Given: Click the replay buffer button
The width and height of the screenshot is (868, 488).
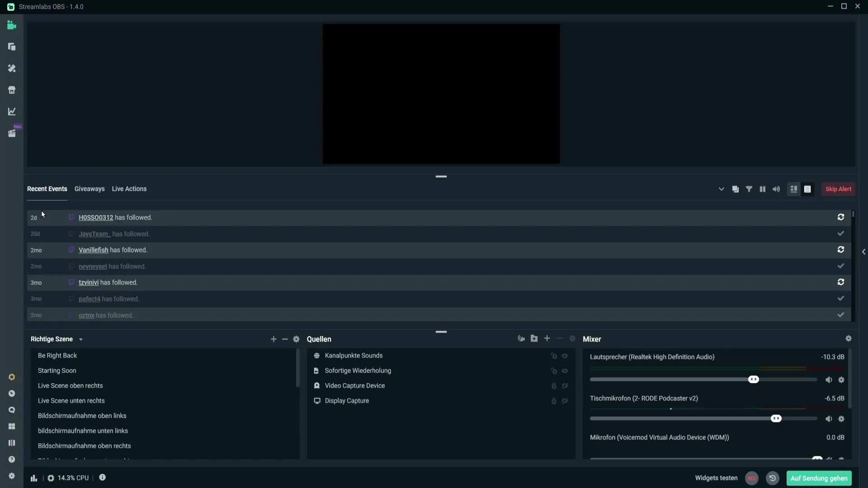Looking at the screenshot, I should 773,478.
